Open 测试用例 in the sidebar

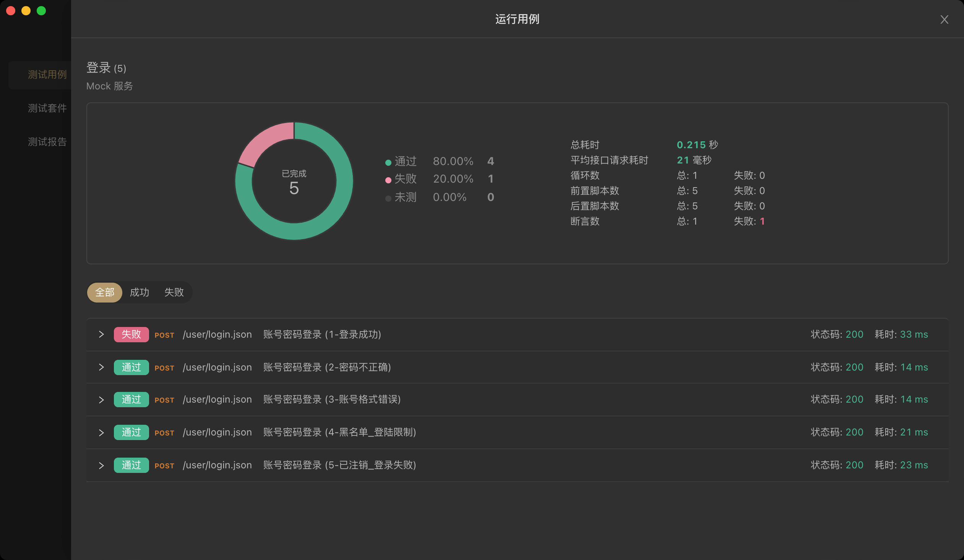pyautogui.click(x=47, y=74)
